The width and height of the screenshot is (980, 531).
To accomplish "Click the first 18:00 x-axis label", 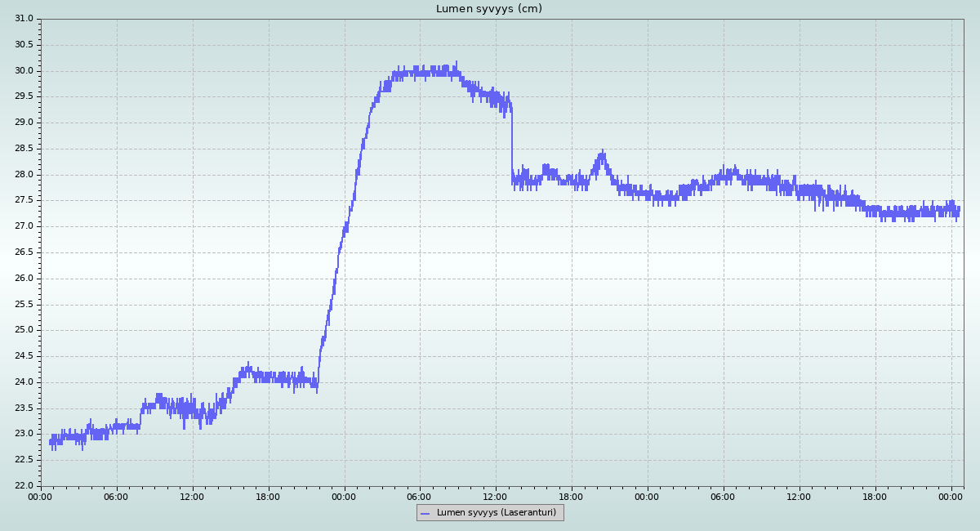I will click(269, 496).
